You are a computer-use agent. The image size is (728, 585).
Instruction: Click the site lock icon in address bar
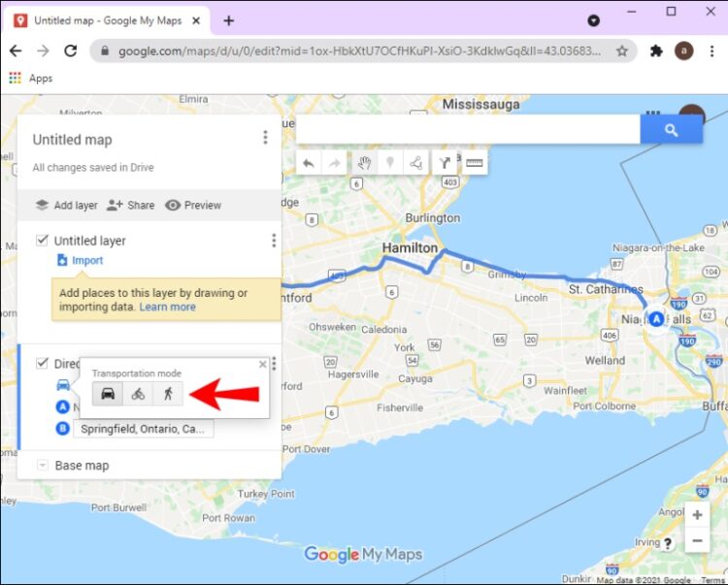105,50
